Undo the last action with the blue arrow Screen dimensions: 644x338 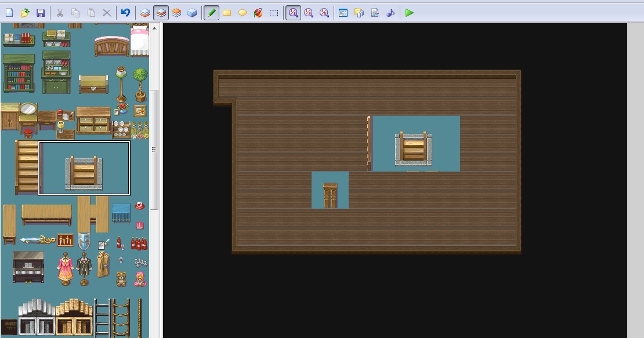pyautogui.click(x=126, y=13)
